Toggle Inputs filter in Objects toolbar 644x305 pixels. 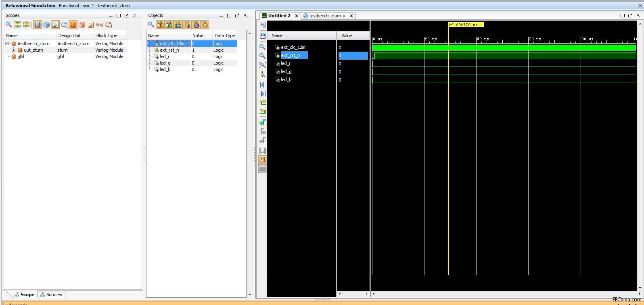160,25
